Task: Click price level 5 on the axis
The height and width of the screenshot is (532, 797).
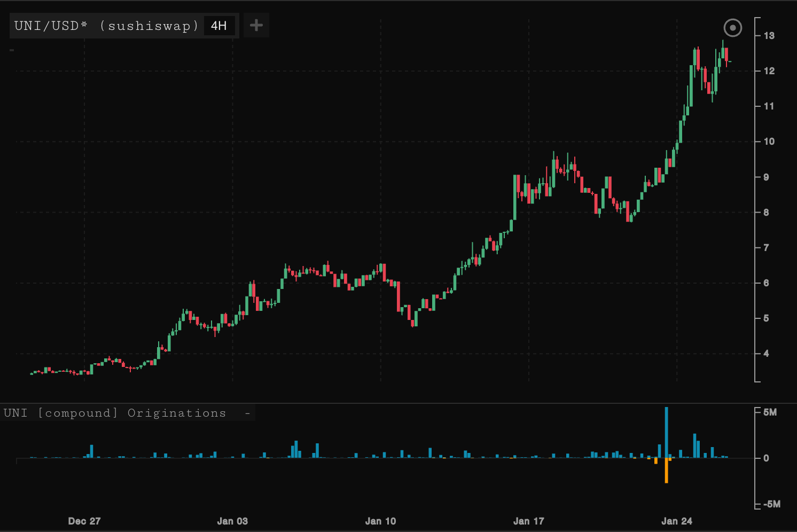Action: click(766, 318)
